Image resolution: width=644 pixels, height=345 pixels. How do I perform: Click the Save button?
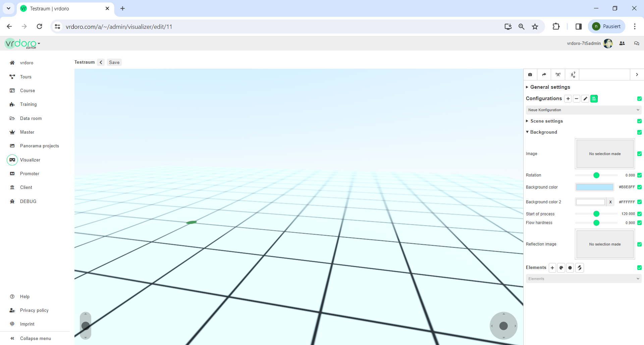(x=114, y=62)
